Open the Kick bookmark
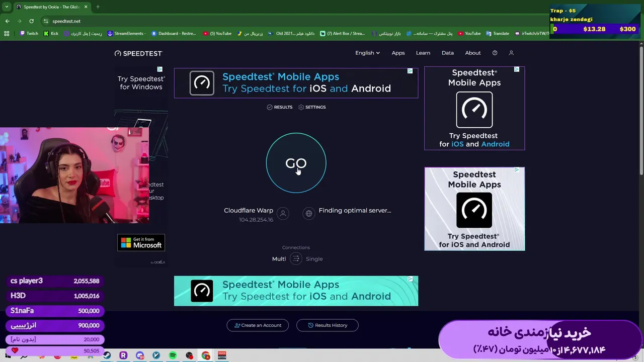Screen dimensions: 644x362 (51, 34)
